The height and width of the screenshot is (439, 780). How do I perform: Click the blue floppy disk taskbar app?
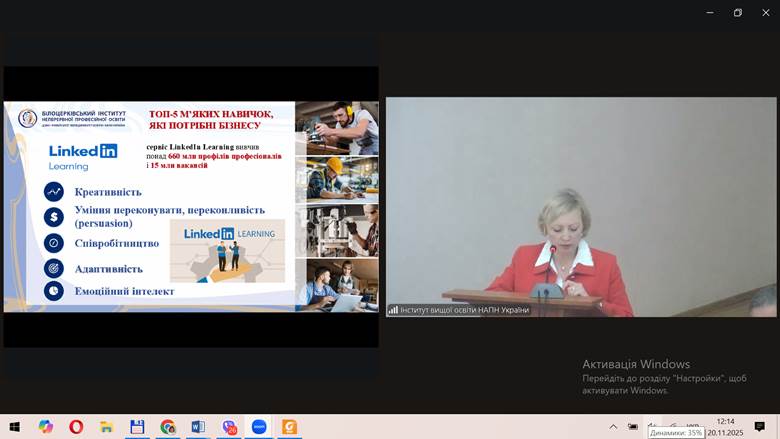click(137, 426)
